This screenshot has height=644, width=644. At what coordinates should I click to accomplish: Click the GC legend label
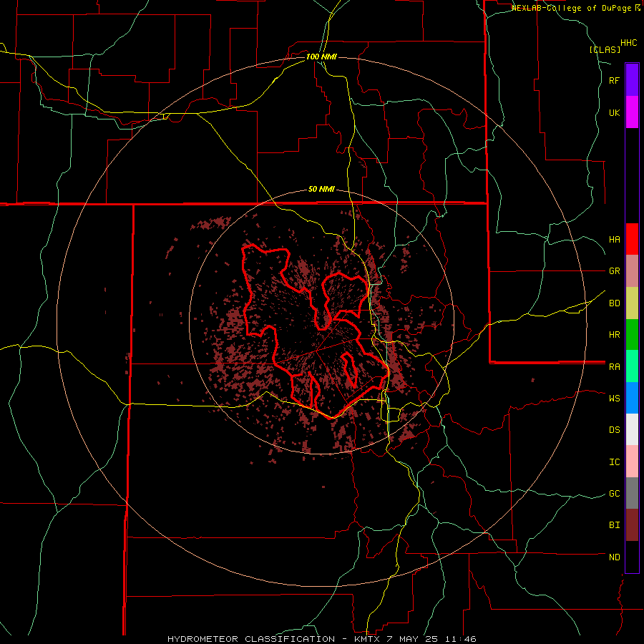click(615, 493)
